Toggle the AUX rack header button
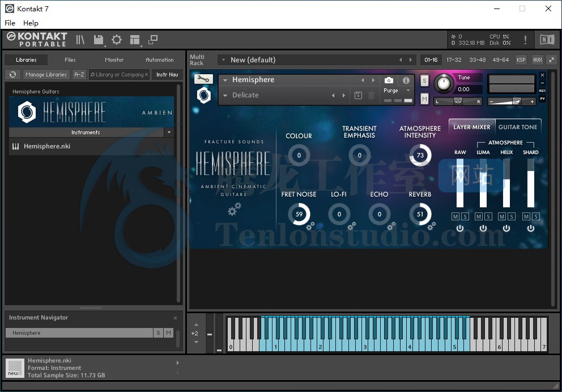Screen dimensions: 562x392 (x=537, y=60)
